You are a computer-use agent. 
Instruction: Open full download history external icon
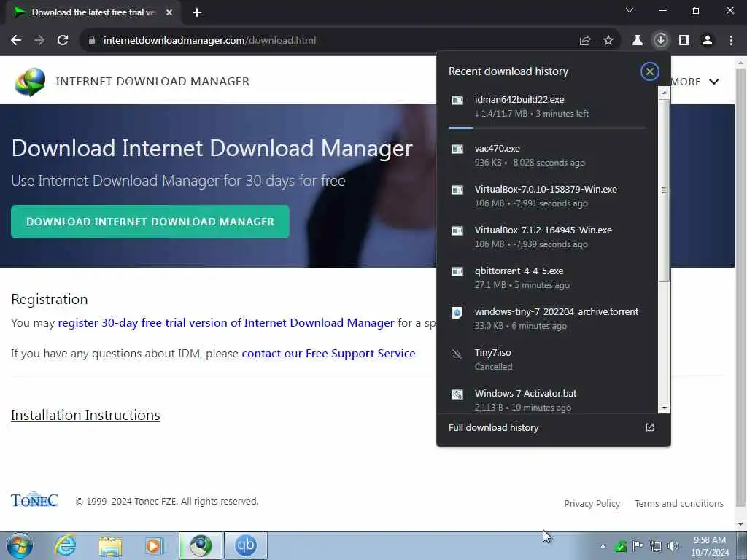pyautogui.click(x=650, y=427)
